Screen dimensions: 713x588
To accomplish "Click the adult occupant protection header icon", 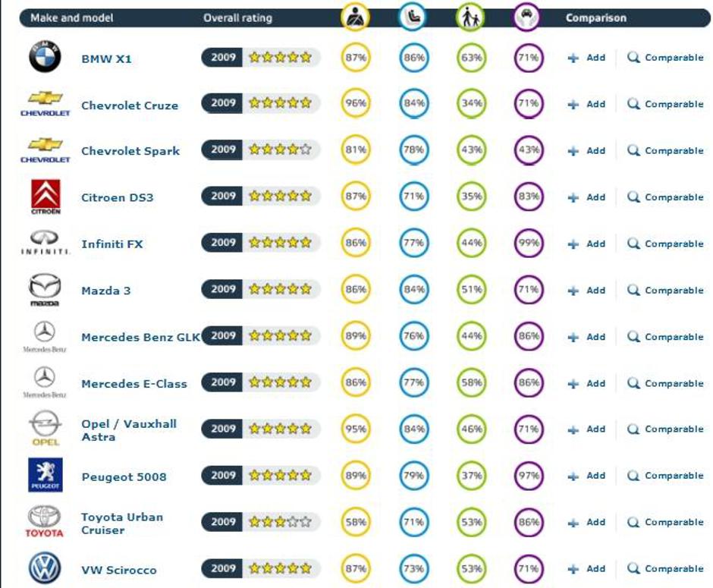I will pos(353,16).
